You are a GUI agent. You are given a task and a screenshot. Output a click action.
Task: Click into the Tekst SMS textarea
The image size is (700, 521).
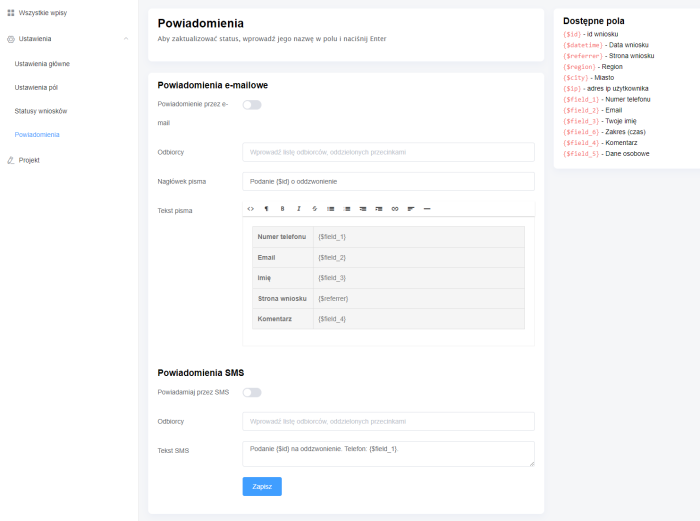tap(388, 454)
